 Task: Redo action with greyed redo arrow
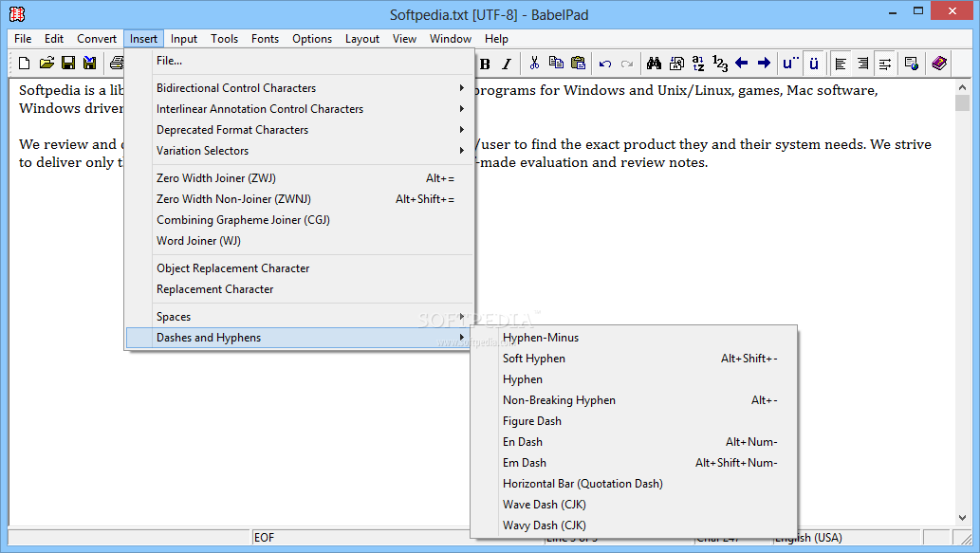(627, 64)
